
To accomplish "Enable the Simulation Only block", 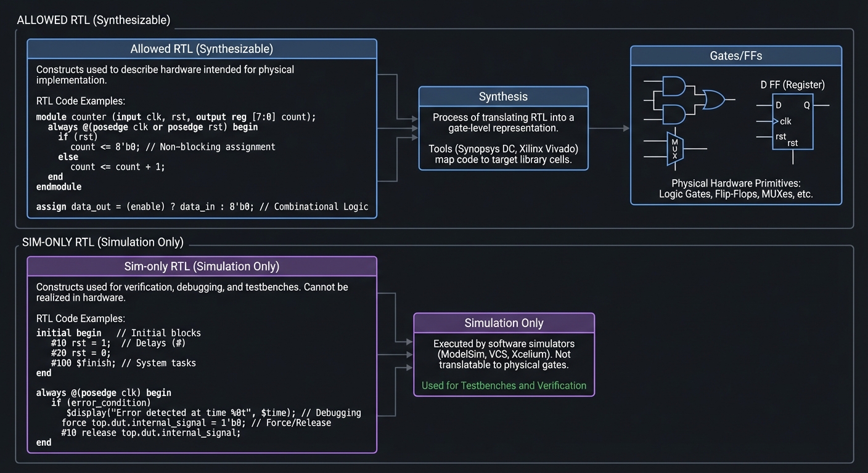I will coord(504,323).
